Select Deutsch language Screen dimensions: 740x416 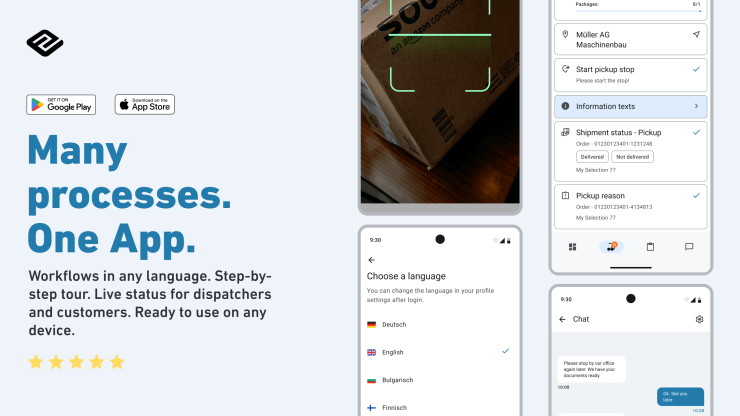point(439,324)
